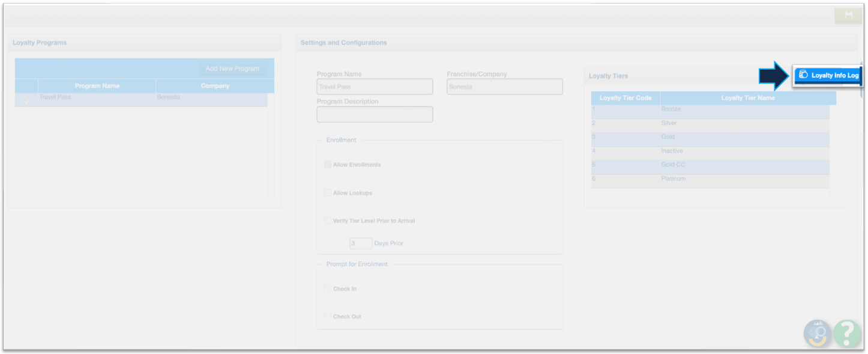The height and width of the screenshot is (354, 868).
Task: Select the Platinum loyalty tier row
Action: [x=710, y=179]
